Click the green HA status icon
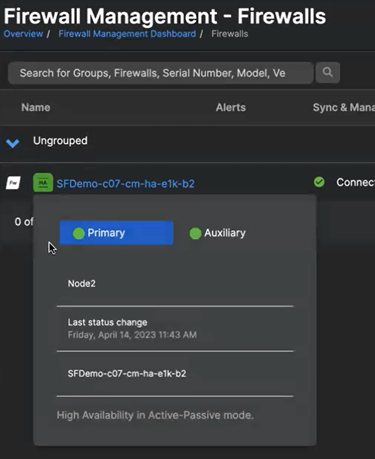375x459 pixels. [43, 183]
